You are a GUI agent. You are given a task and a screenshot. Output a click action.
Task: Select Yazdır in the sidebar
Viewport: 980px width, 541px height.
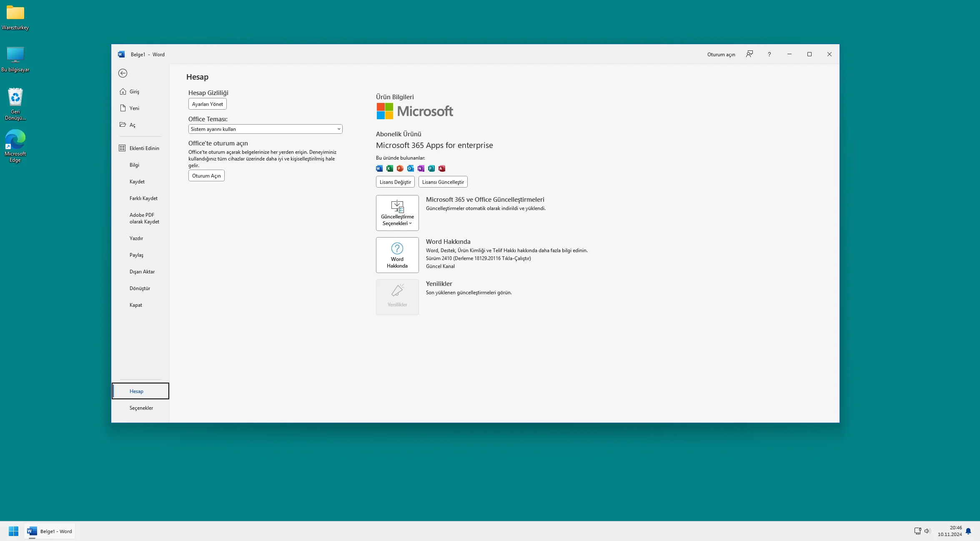coord(136,238)
